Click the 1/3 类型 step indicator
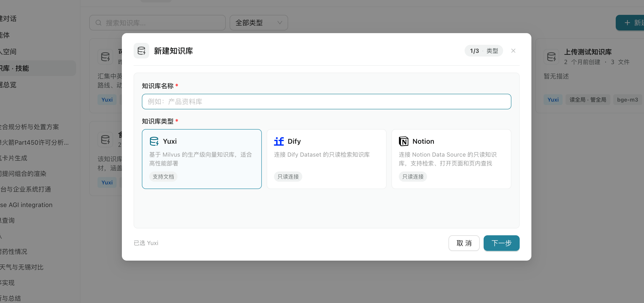This screenshot has width=644, height=303. pos(484,51)
